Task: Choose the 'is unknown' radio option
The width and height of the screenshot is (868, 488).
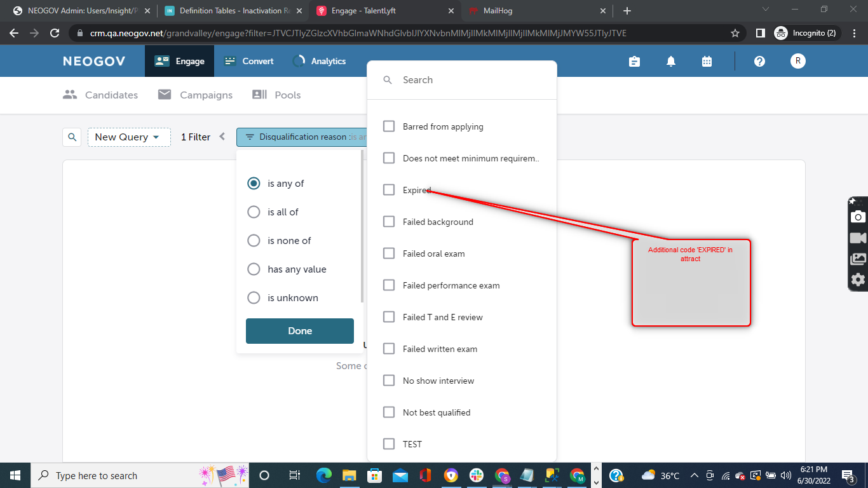Action: pyautogui.click(x=254, y=298)
